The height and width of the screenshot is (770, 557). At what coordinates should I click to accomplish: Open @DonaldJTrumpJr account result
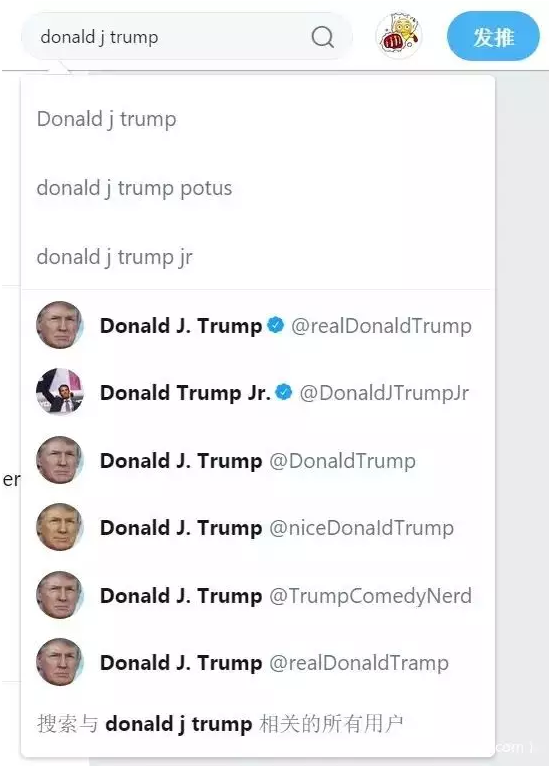258,392
